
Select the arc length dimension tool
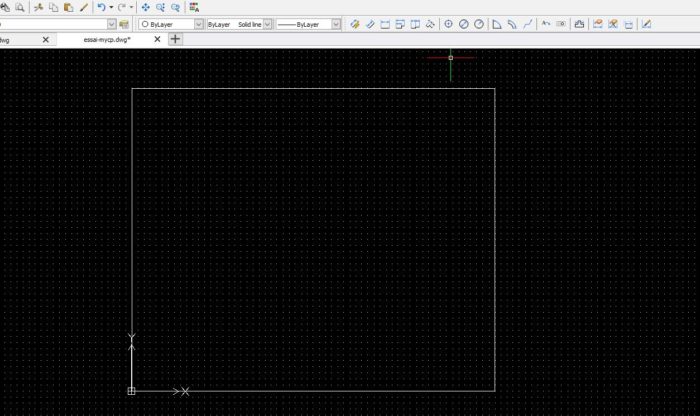[x=512, y=24]
